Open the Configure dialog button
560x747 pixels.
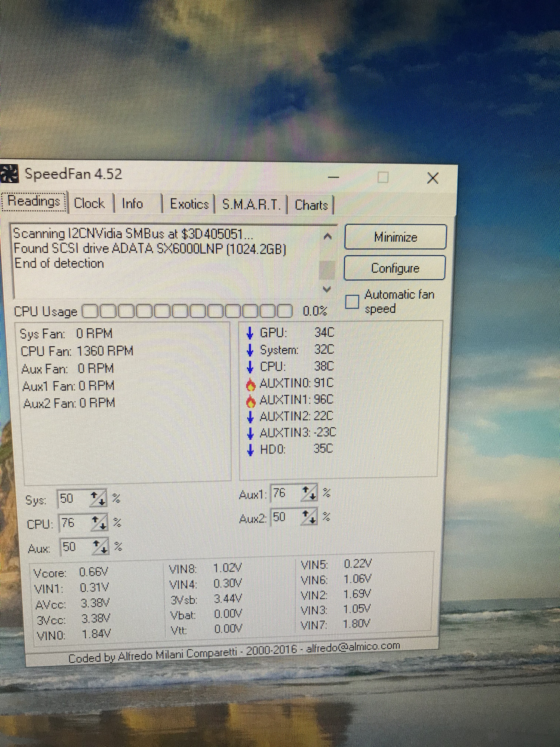[x=395, y=268]
